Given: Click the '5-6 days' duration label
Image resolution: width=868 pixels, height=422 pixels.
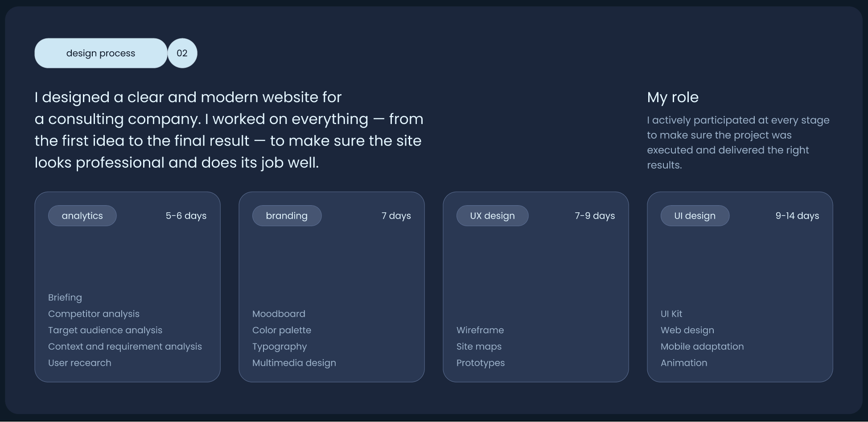Looking at the screenshot, I should (x=186, y=215).
